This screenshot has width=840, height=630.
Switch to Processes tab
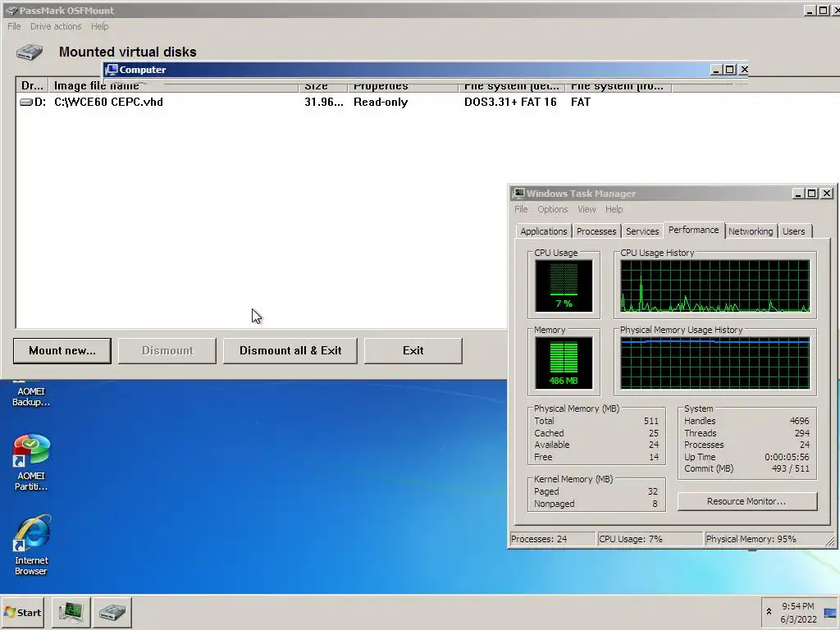(x=596, y=231)
